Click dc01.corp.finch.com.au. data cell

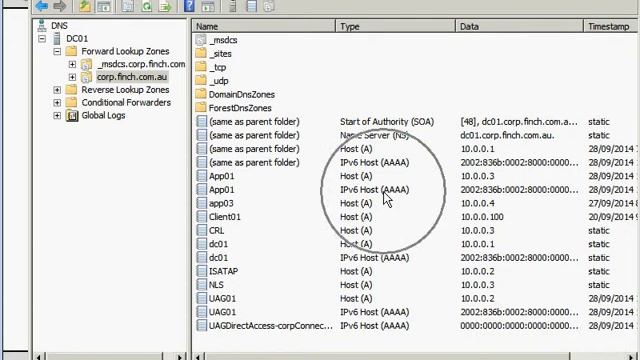[x=507, y=135]
